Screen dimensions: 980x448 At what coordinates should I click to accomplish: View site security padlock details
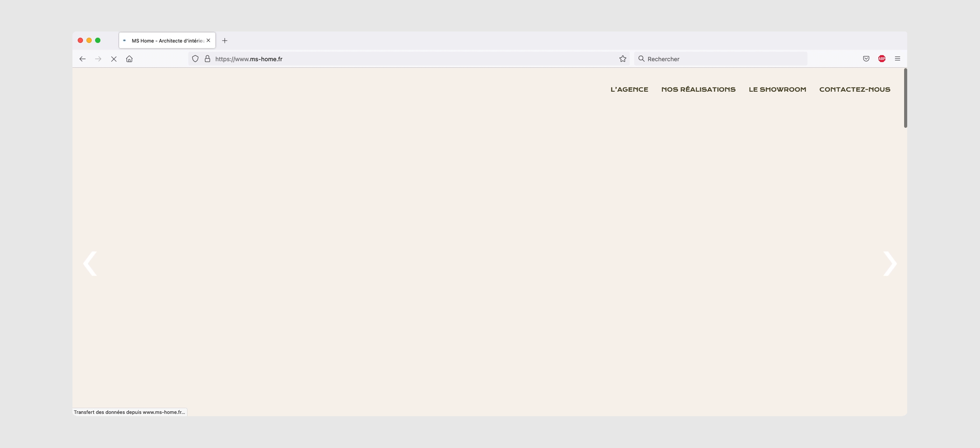[207, 58]
